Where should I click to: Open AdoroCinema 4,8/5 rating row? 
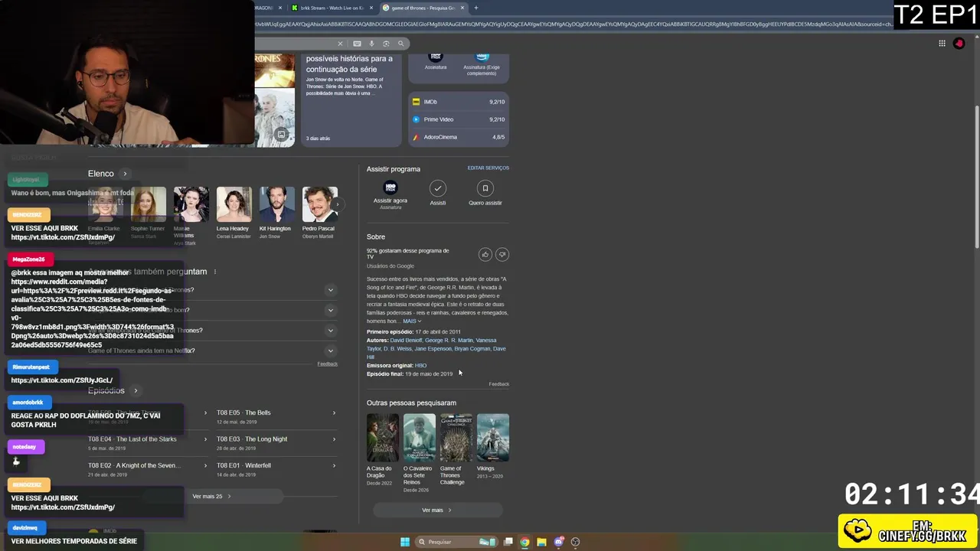459,137
